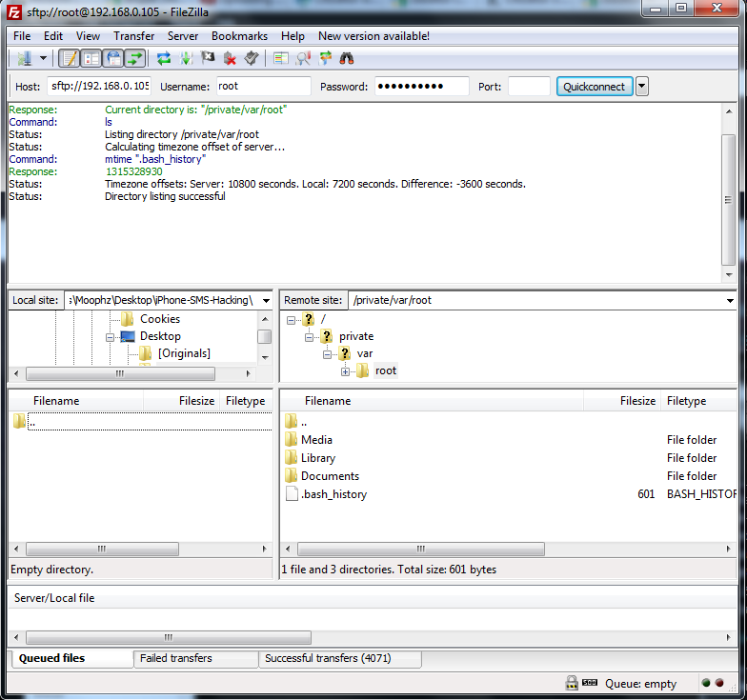Sort remote list by Filesize column
This screenshot has height=700, width=747.
coord(622,401)
